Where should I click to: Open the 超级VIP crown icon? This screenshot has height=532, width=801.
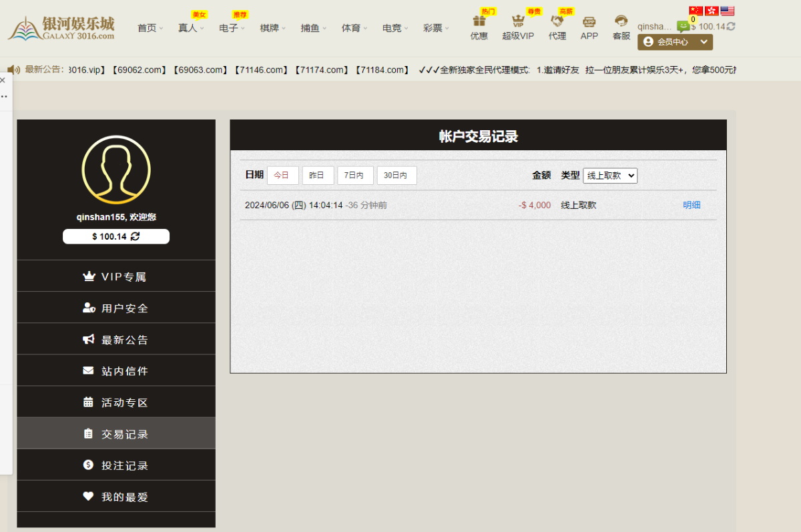pyautogui.click(x=518, y=21)
